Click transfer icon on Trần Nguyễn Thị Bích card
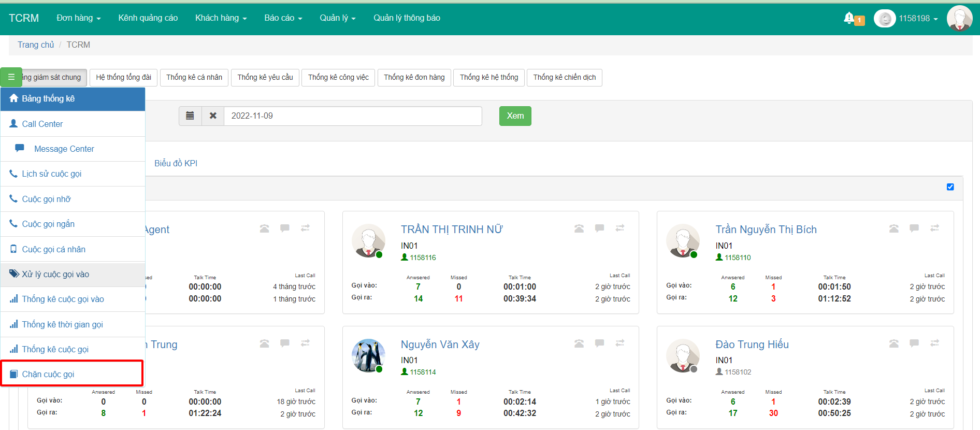980x430 pixels. tap(935, 228)
